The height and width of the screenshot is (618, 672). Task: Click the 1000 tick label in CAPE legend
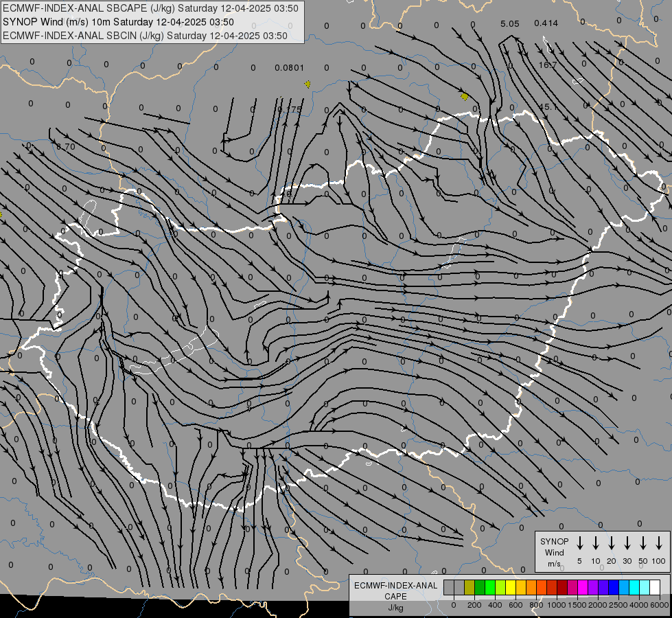coord(556,605)
